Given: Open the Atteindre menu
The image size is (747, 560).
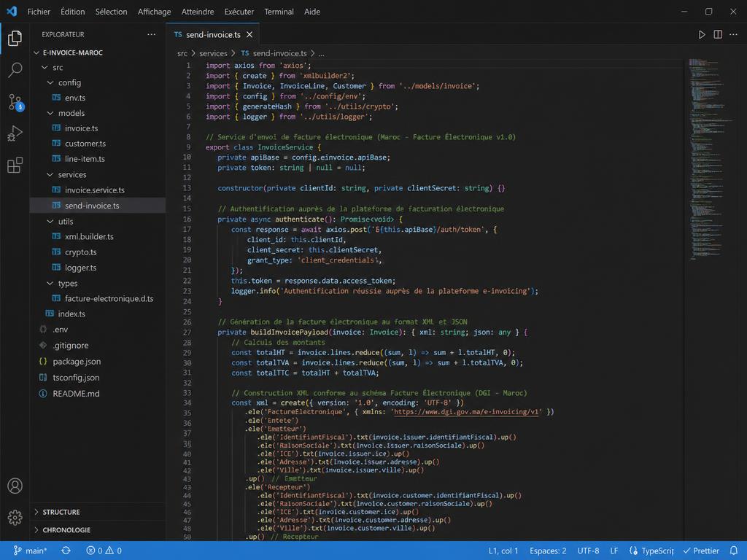Looking at the screenshot, I should tap(198, 12).
